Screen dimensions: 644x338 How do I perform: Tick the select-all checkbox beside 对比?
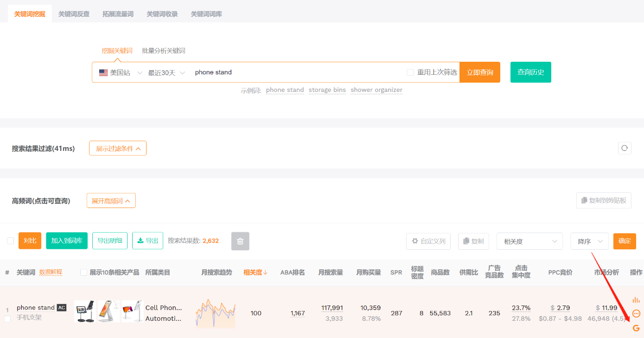(10, 240)
